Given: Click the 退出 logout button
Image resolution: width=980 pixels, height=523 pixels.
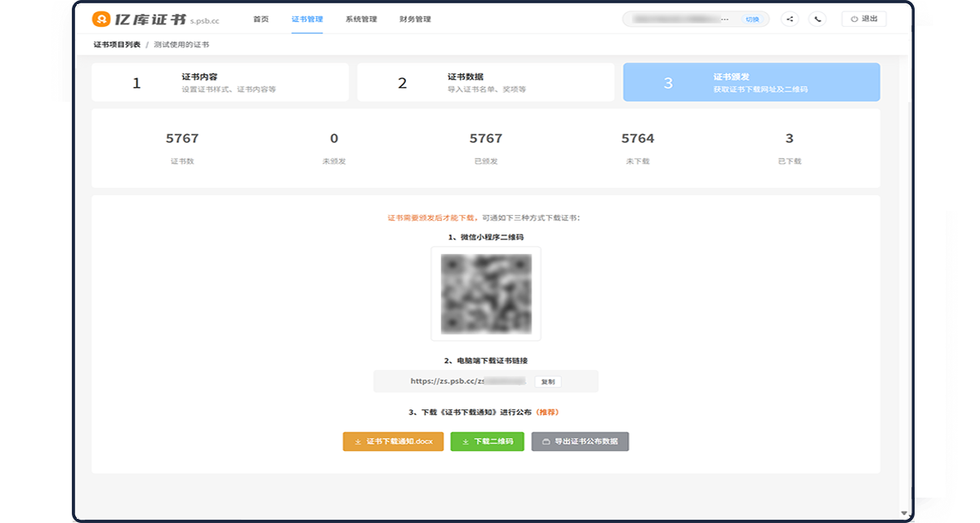Looking at the screenshot, I should click(864, 19).
